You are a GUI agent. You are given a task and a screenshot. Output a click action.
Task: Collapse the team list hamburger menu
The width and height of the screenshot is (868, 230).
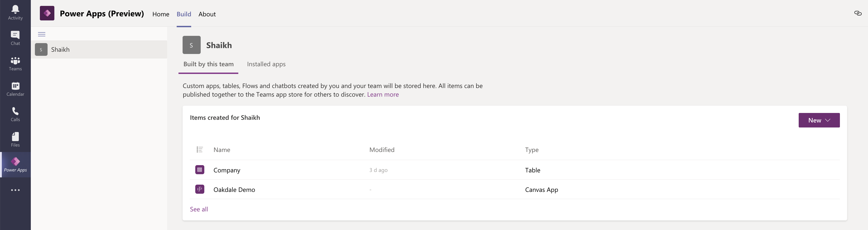(42, 34)
